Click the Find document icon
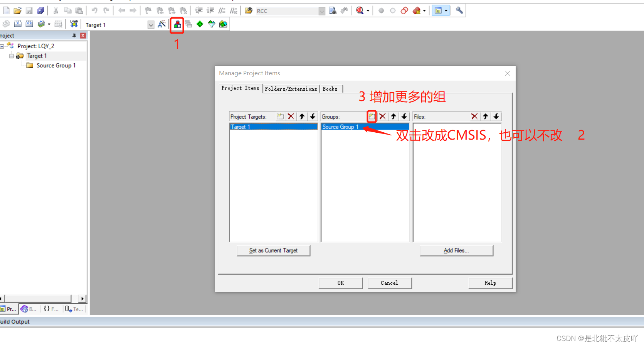Viewport: 644px width, 346px height. [x=333, y=10]
